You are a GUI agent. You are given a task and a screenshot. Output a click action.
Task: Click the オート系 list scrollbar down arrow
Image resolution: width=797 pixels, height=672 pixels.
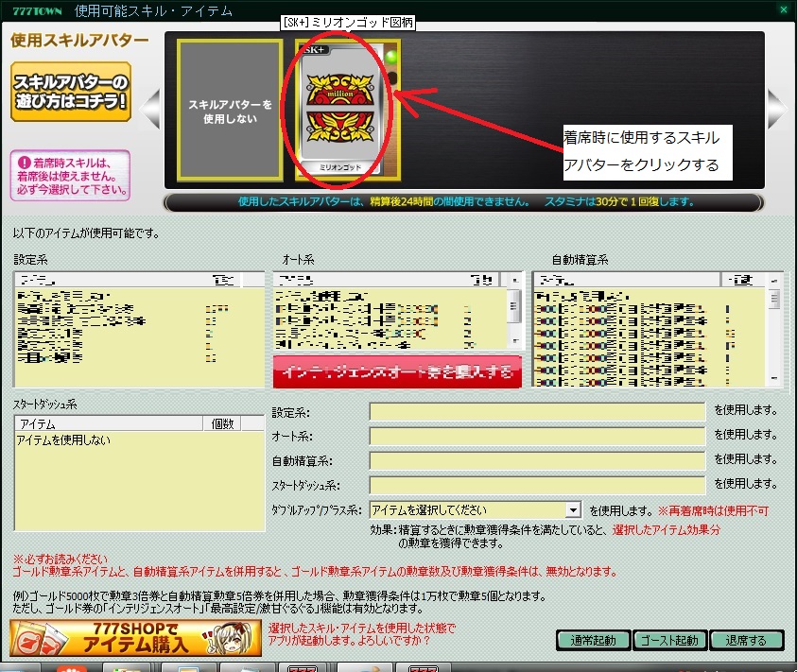tap(515, 341)
